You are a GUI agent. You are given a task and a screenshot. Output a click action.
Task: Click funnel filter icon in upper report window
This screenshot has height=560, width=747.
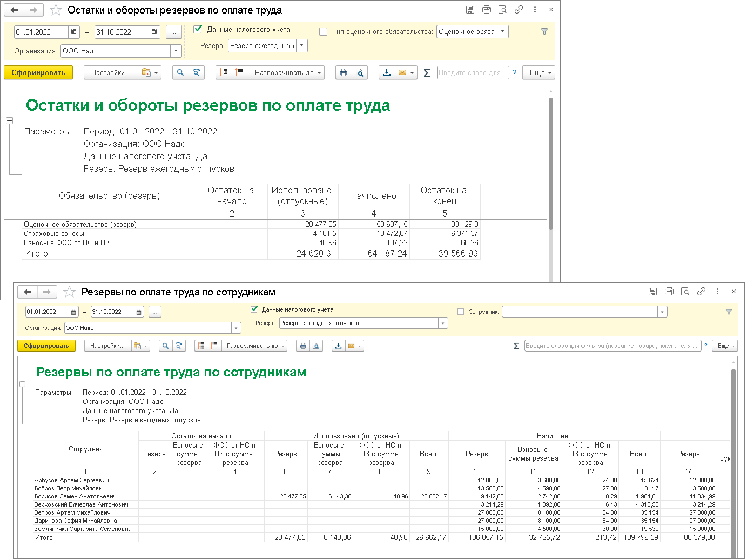[544, 31]
